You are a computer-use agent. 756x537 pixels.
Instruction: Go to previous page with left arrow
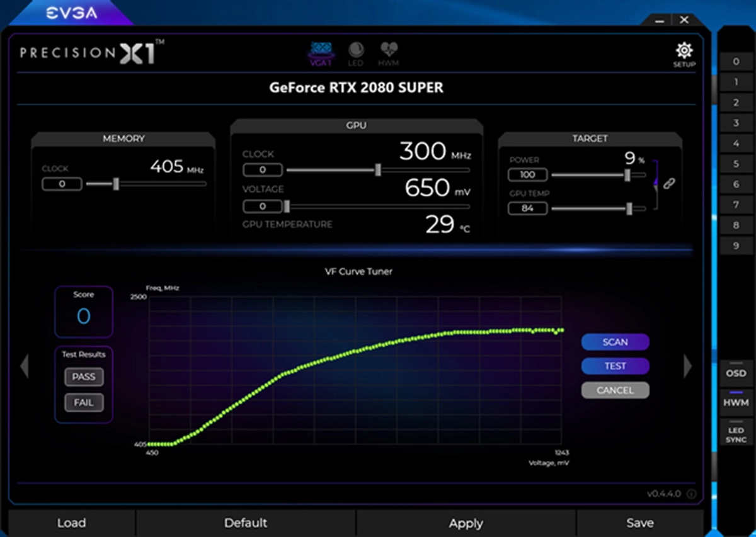pyautogui.click(x=24, y=366)
